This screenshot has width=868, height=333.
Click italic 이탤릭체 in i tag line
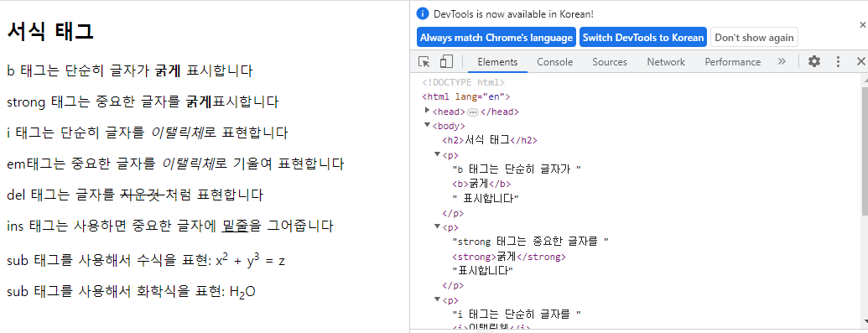click(x=177, y=133)
